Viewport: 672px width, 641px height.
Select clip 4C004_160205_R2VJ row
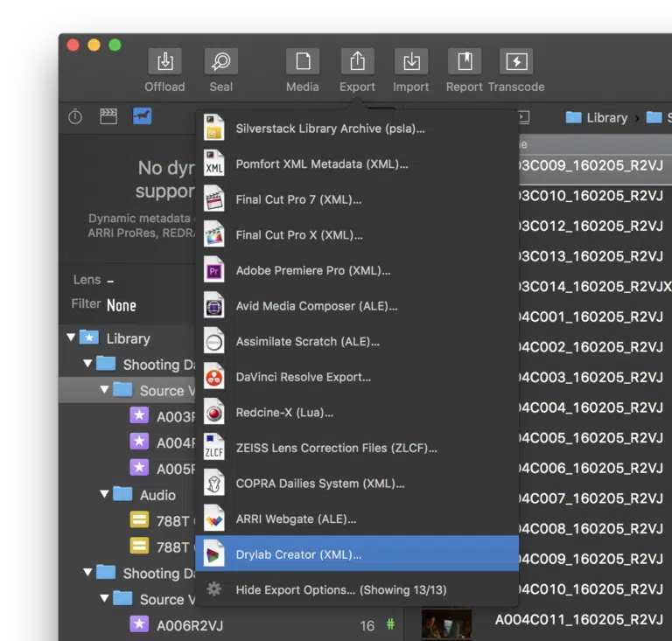tap(595, 408)
